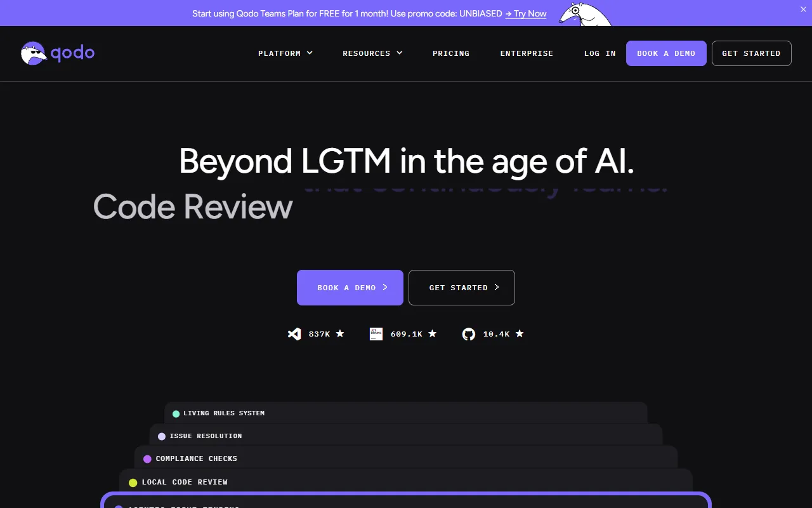Go to the Enterprise page
This screenshot has height=508, width=812.
[527, 53]
